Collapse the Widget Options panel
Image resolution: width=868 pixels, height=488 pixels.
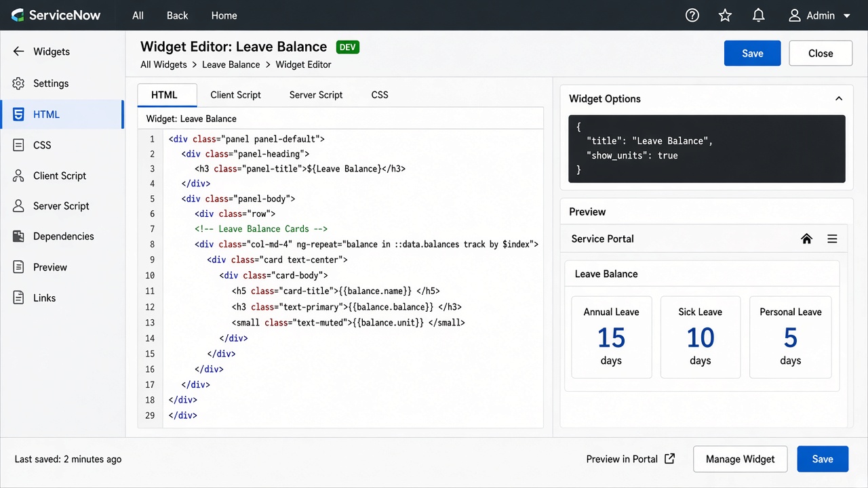pos(839,98)
